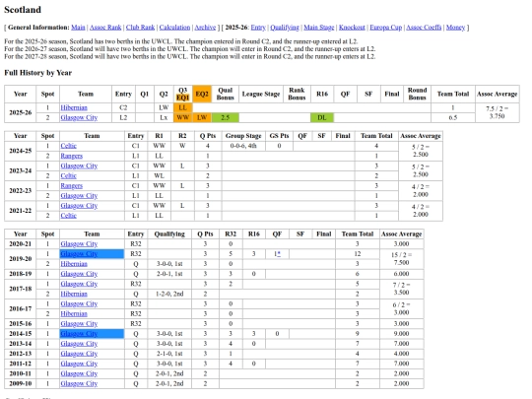Click the '15 / 2 = 7.500' Assoc Average cell
This screenshot has width=532, height=399.
click(x=401, y=259)
